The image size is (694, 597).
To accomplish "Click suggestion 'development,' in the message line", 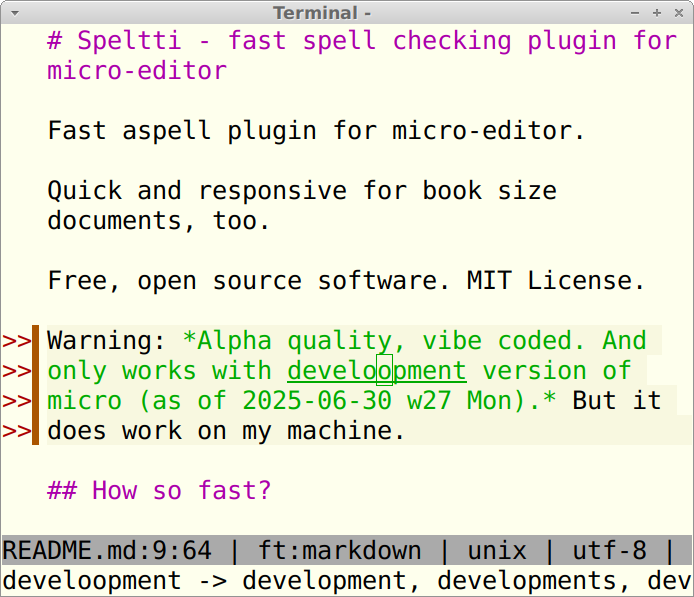I will click(x=331, y=581).
